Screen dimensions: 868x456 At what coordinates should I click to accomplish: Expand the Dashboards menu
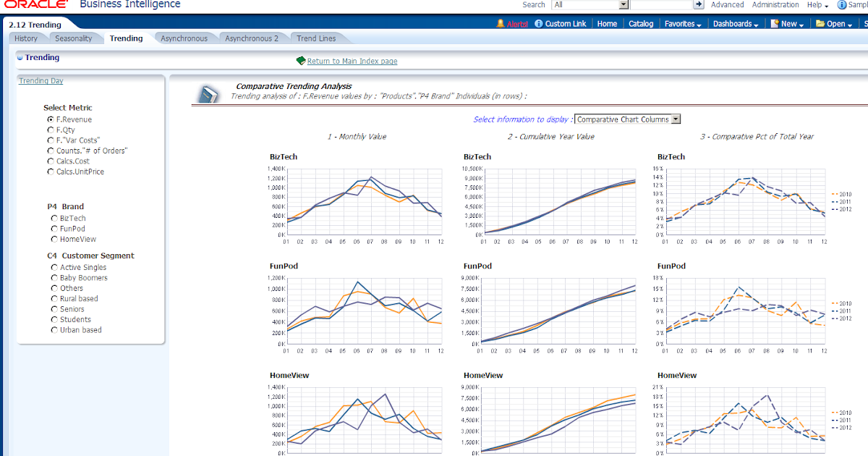coord(733,22)
